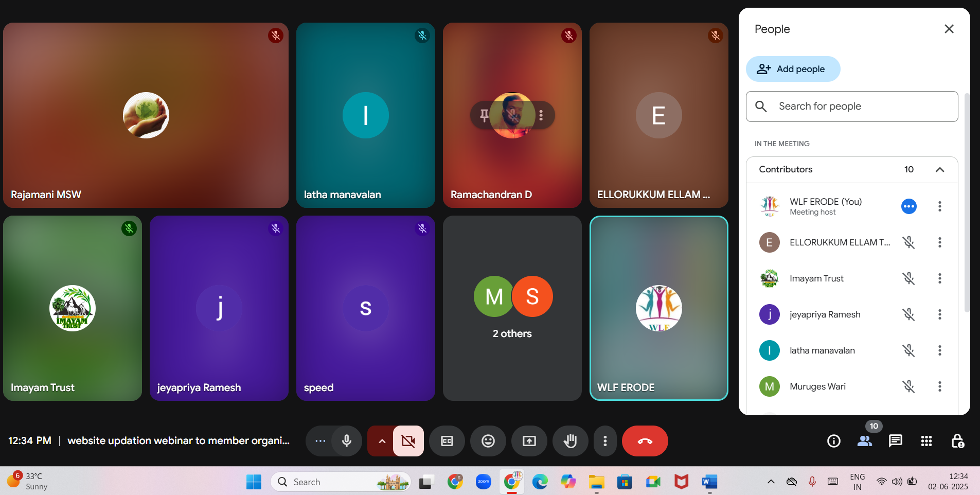980x495 pixels.
Task: Collapse the Contributors list
Action: tap(940, 170)
